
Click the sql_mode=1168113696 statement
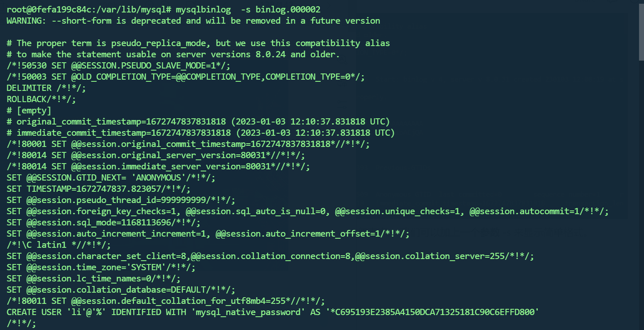point(103,222)
